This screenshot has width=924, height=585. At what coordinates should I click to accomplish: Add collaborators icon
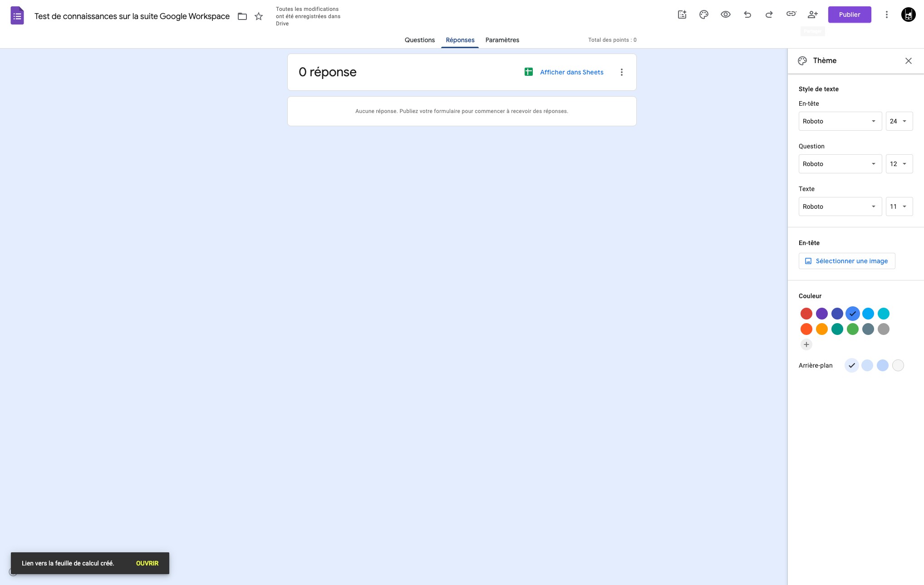(813, 15)
